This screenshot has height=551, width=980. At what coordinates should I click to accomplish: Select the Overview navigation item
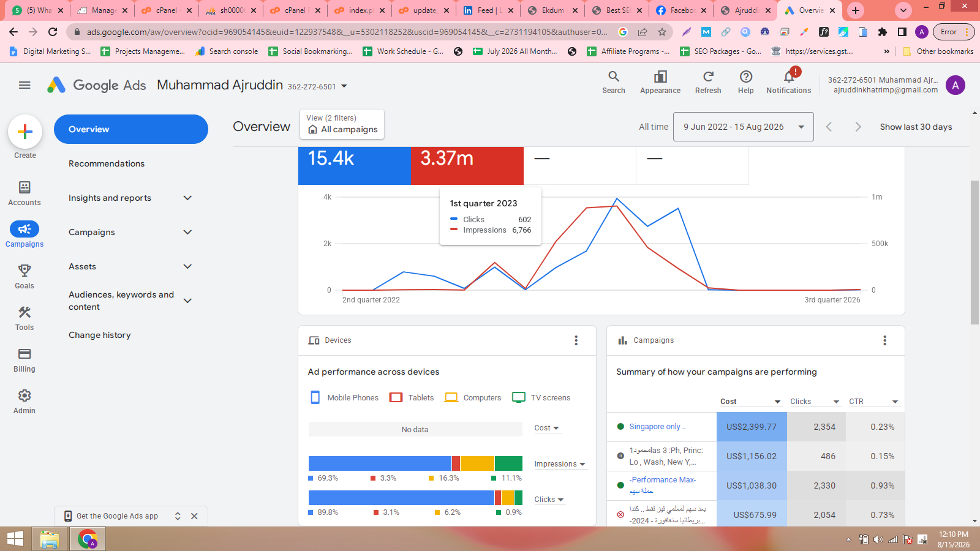(x=131, y=129)
